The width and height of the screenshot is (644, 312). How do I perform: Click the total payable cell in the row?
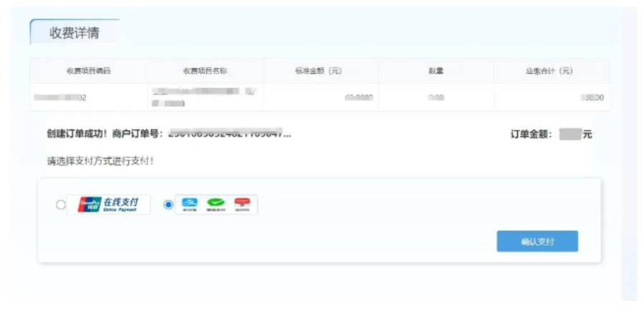coord(592,98)
